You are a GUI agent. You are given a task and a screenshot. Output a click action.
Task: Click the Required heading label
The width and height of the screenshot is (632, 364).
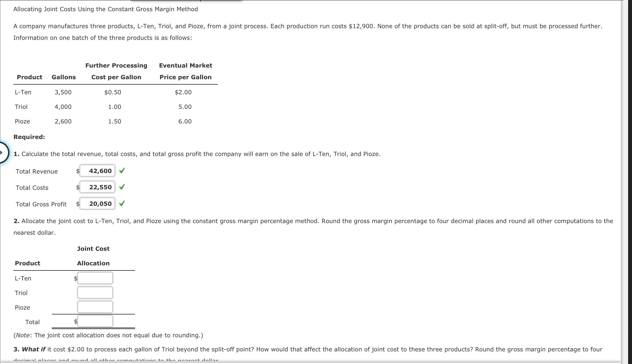[29, 137]
